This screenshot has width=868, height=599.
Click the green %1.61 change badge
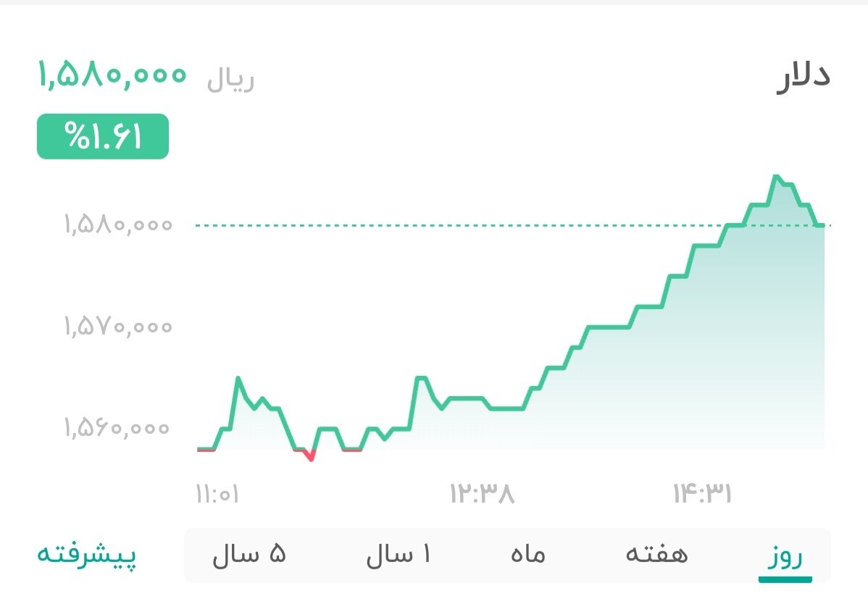[101, 135]
